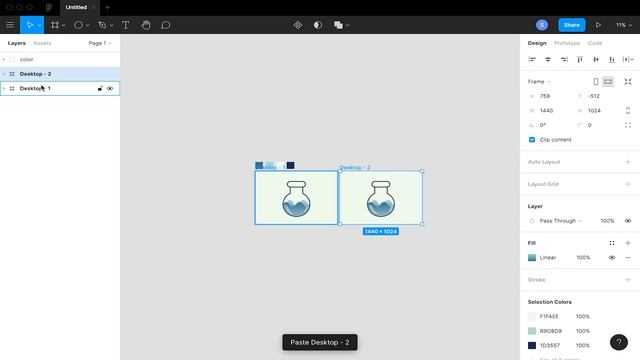This screenshot has width=640, height=360.
Task: Toggle Linear fill visibility eye
Action: (x=611, y=258)
